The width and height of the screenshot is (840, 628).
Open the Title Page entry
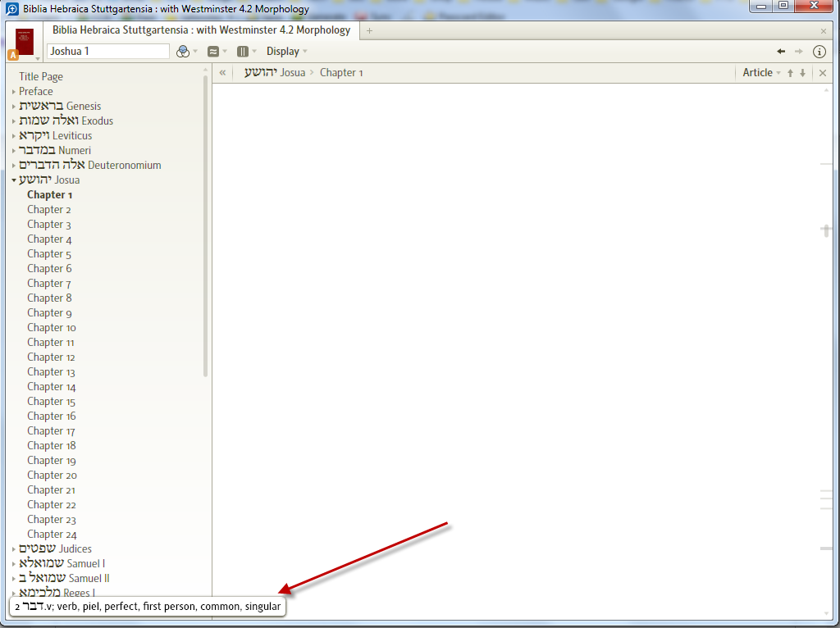[x=41, y=76]
